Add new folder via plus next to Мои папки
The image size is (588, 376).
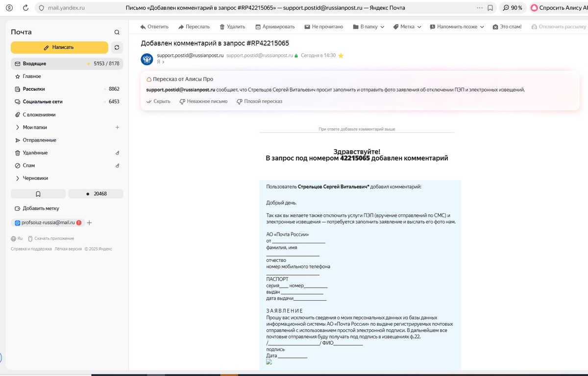(117, 127)
